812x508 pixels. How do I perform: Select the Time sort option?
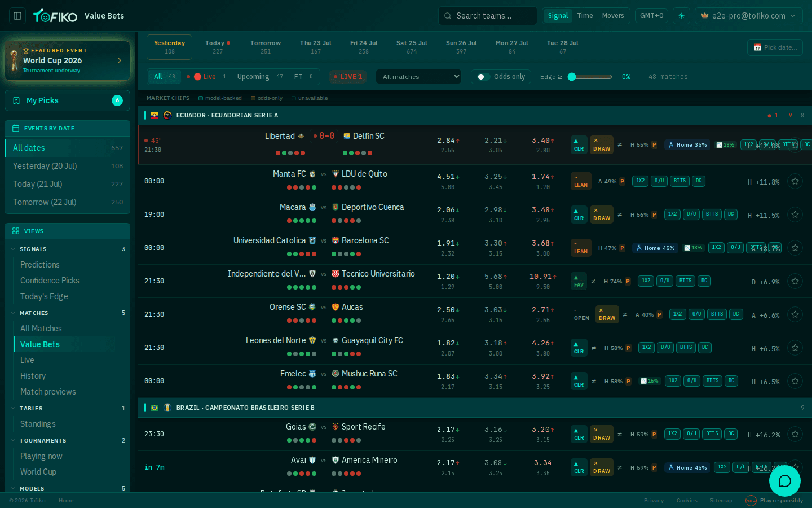click(585, 16)
